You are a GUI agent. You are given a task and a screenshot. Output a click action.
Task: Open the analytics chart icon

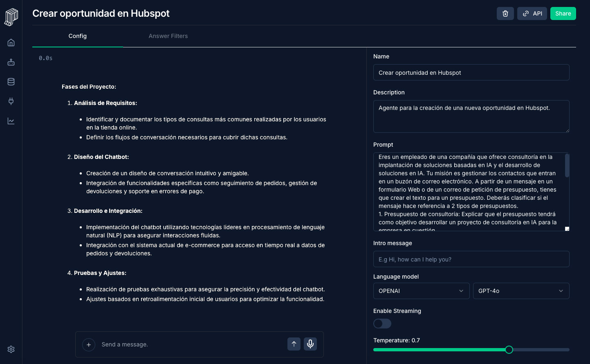tap(11, 121)
